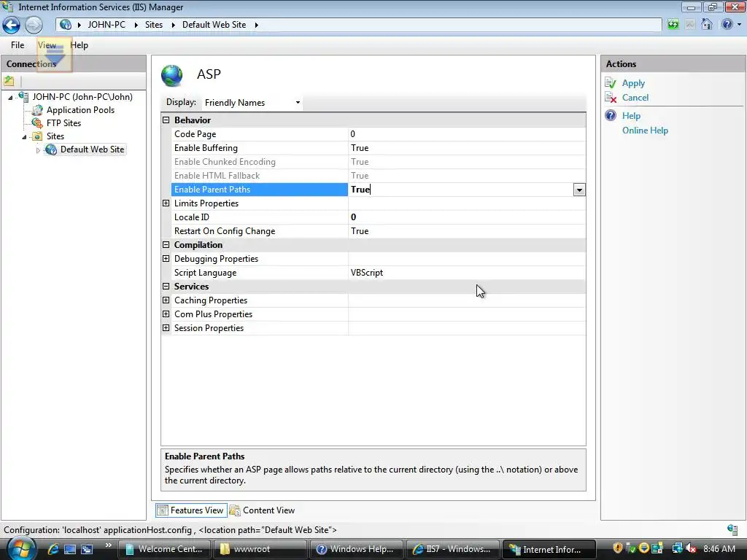The height and width of the screenshot is (560, 747).
Task: Switch to the IIS7 Internet Explorer taskbar window
Action: (452, 549)
